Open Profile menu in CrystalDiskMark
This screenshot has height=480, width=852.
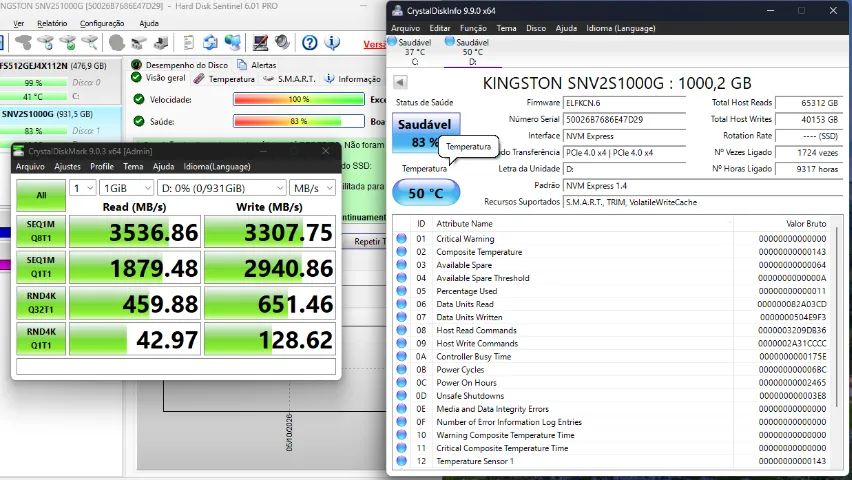coord(102,166)
